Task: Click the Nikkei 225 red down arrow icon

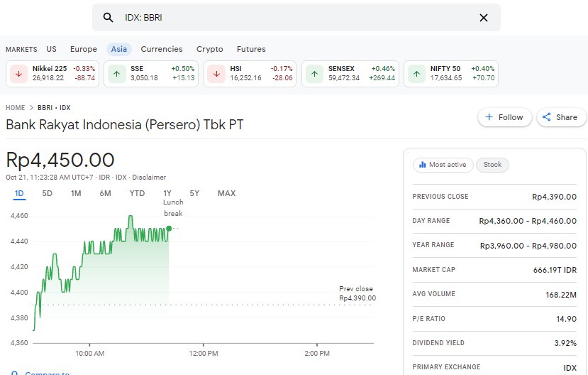Action: pos(18,74)
